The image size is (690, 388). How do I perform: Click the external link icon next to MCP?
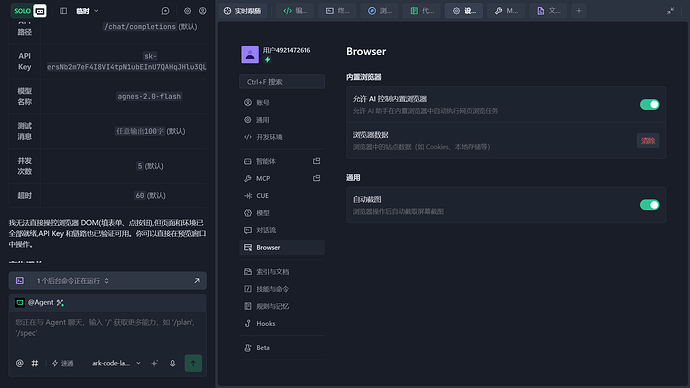pyautogui.click(x=316, y=178)
